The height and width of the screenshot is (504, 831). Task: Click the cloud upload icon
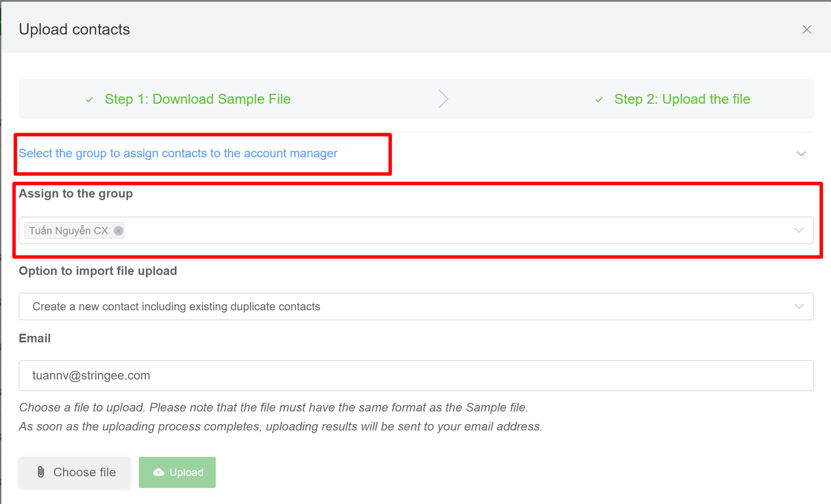[x=159, y=472]
